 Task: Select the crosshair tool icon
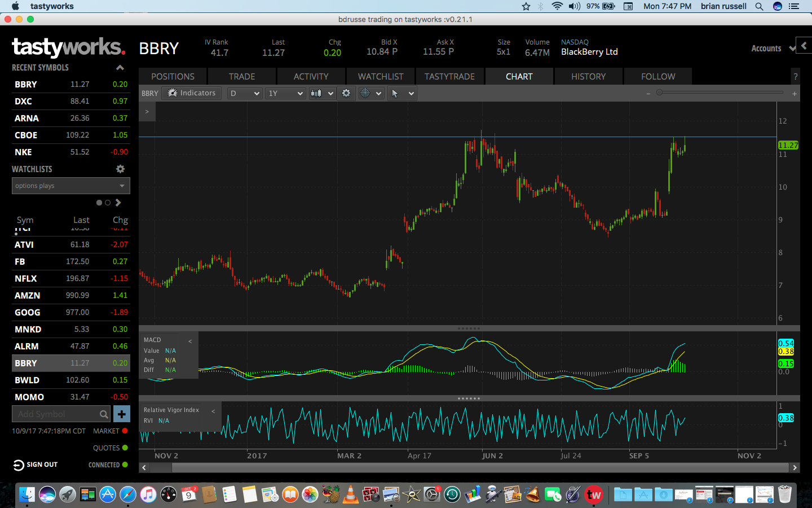365,93
